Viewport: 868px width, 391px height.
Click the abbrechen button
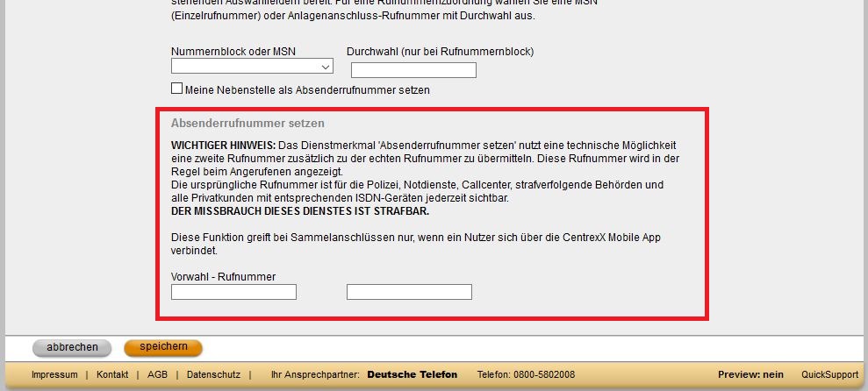(x=72, y=348)
